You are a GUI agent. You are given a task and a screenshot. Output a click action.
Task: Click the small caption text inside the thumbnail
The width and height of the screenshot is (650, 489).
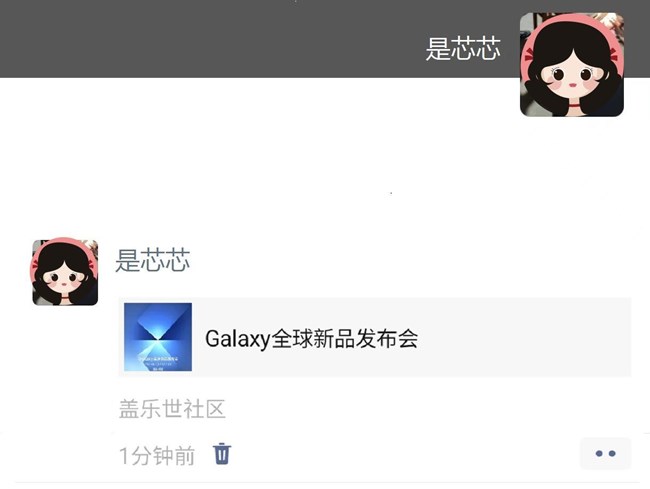[158, 362]
